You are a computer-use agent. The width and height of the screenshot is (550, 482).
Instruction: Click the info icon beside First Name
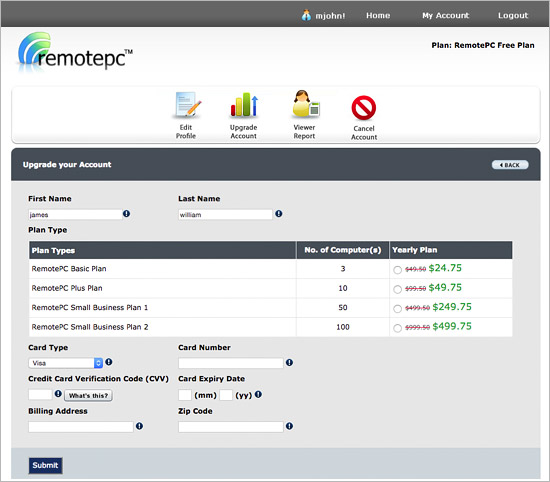coord(126,214)
